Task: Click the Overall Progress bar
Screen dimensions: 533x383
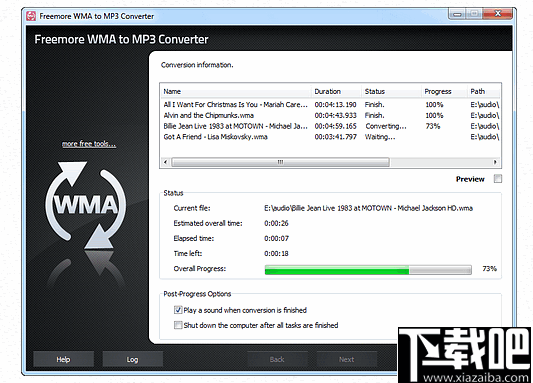Action: (368, 270)
